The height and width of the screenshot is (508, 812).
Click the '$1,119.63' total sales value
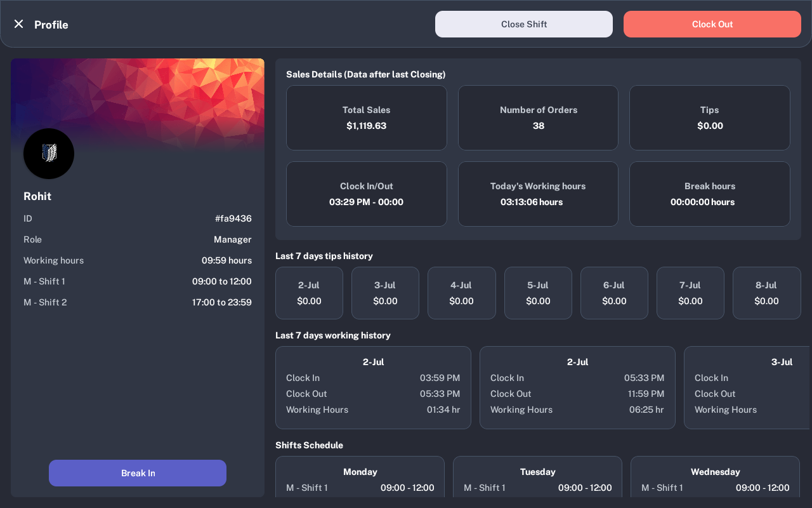pyautogui.click(x=367, y=126)
